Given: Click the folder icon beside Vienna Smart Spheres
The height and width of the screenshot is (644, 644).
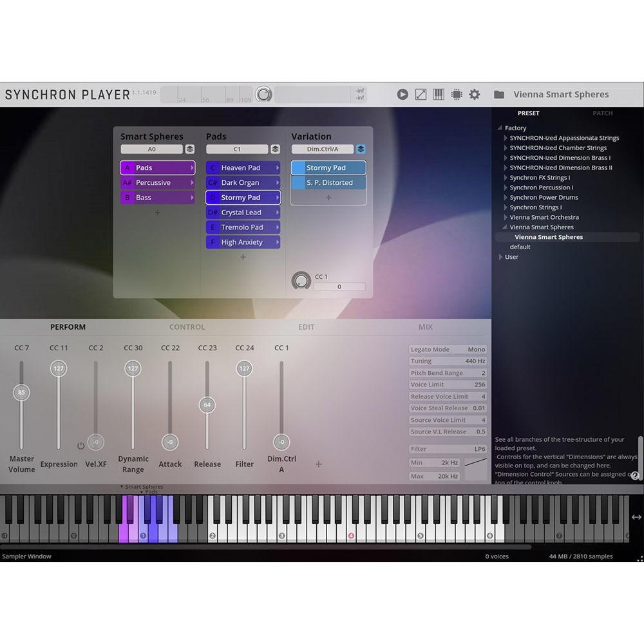Looking at the screenshot, I should 498,94.
